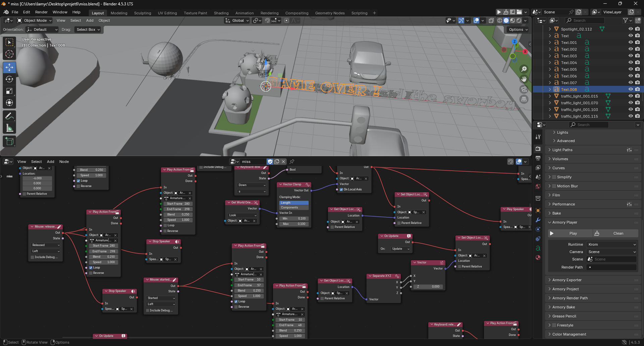Select the Rotate tool in viewport toolbar
Viewport: 644px width, 346px height.
9,79
